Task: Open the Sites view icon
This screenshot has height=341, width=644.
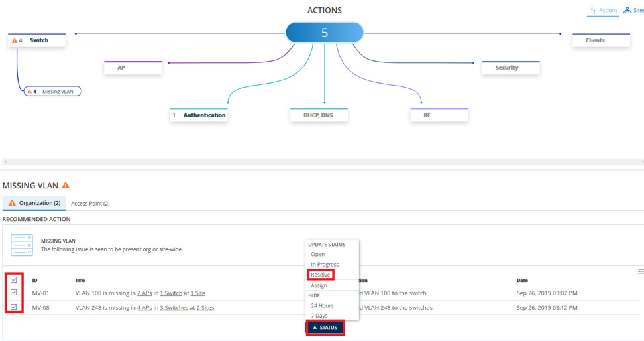Action: point(627,10)
